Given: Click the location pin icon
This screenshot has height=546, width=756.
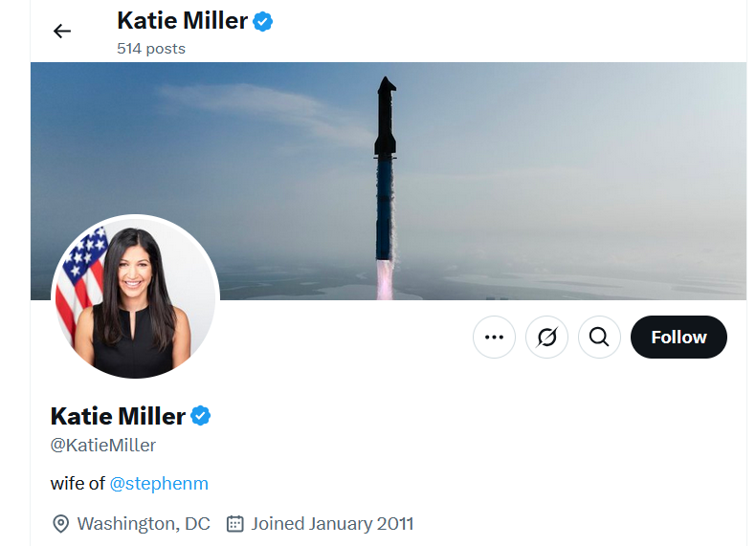Looking at the screenshot, I should click(x=60, y=524).
